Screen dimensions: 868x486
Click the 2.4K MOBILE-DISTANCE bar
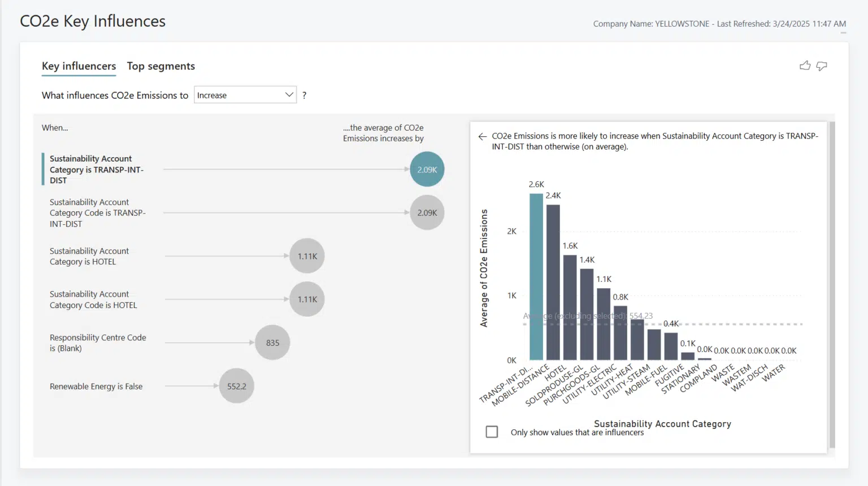[553, 283]
